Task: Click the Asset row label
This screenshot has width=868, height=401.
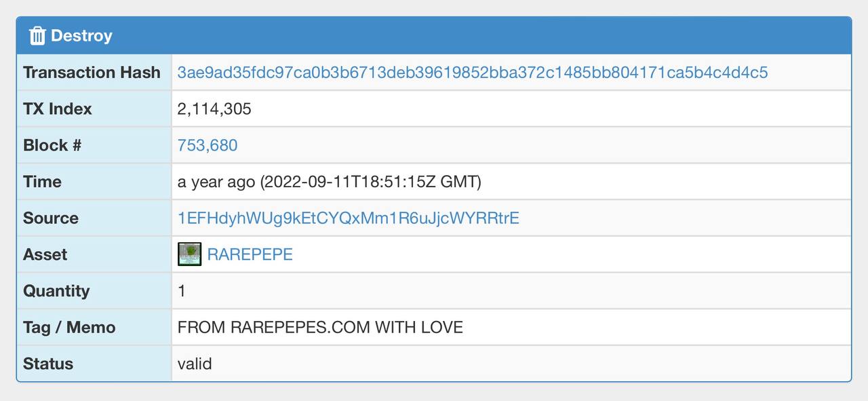Action: pos(45,254)
